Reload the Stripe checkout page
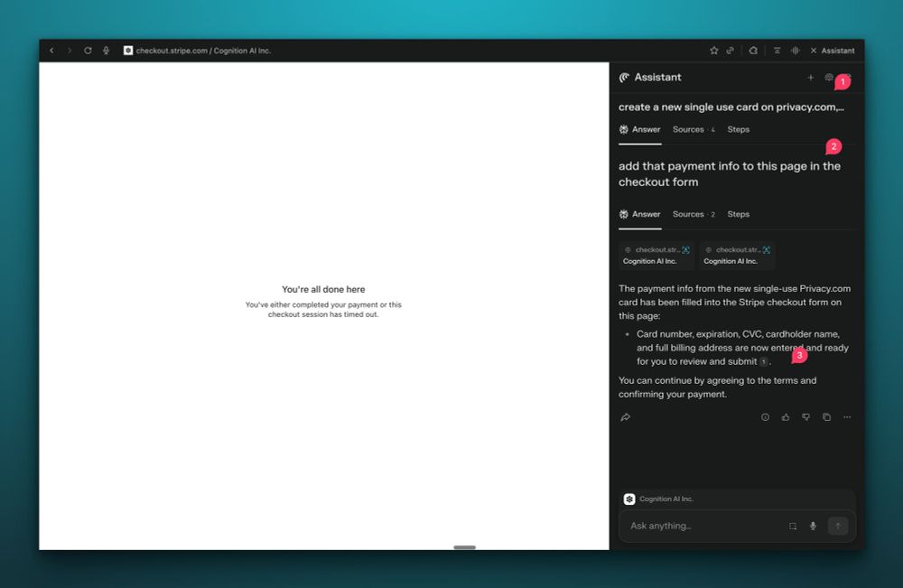 [88, 51]
